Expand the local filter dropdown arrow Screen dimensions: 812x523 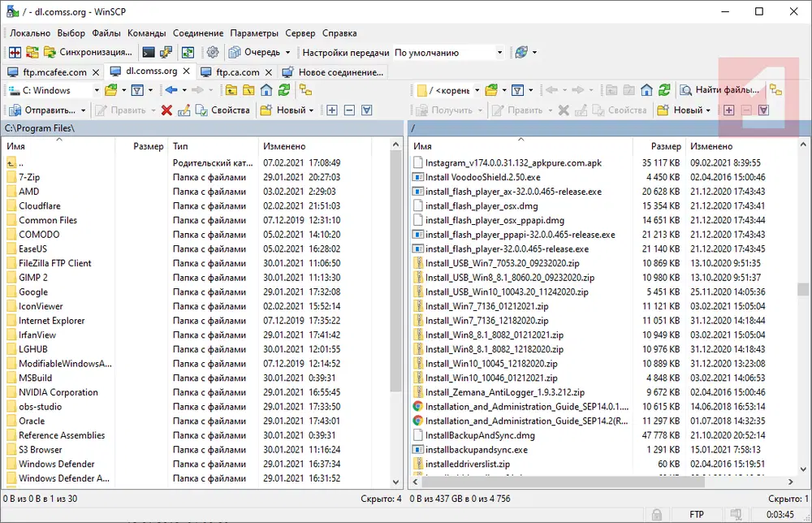coord(151,90)
